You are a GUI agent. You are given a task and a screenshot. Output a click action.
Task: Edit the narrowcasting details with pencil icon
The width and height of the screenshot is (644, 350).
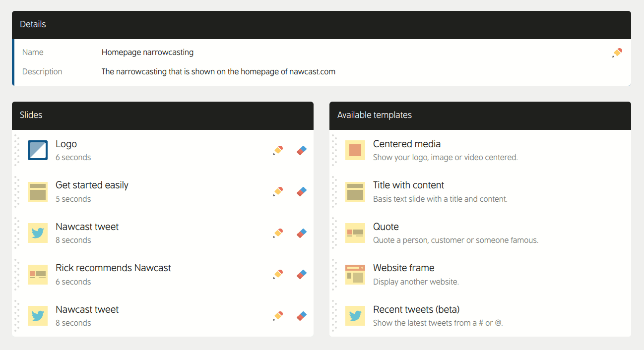pyautogui.click(x=617, y=53)
